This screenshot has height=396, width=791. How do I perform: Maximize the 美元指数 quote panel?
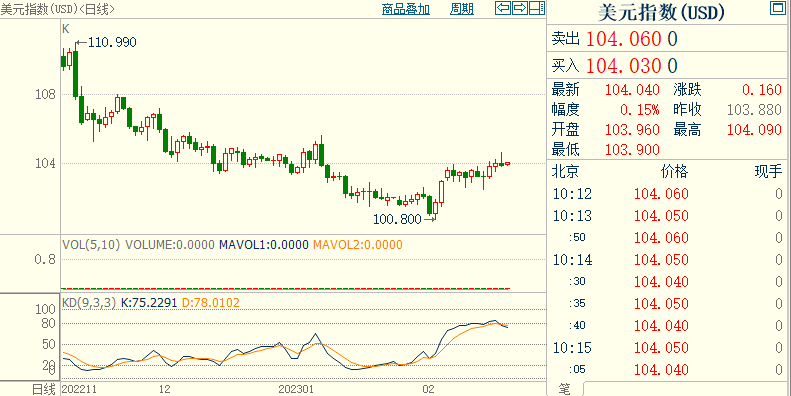pyautogui.click(x=777, y=8)
